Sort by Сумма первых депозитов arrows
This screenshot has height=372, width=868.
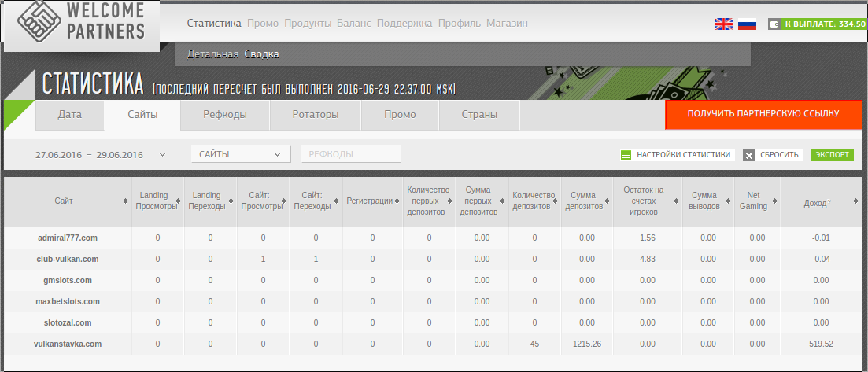[503, 201]
